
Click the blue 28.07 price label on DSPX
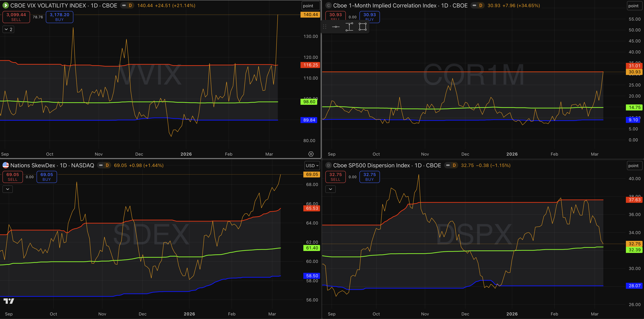click(634, 286)
